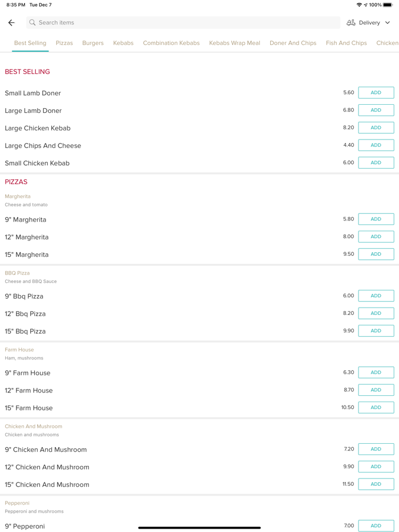399x532 pixels.
Task: Add 12" Chicken And Mushroom pizza
Action: pyautogui.click(x=376, y=466)
